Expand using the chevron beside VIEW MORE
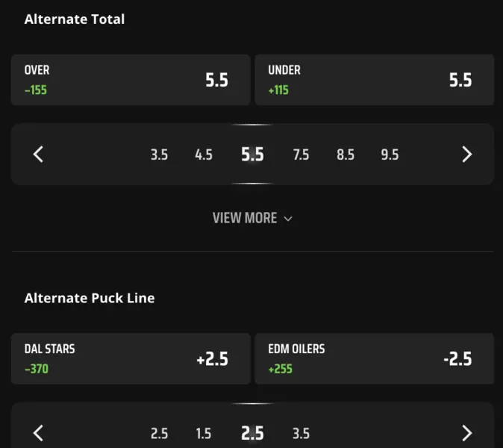The width and height of the screenshot is (503, 448). pos(288,219)
